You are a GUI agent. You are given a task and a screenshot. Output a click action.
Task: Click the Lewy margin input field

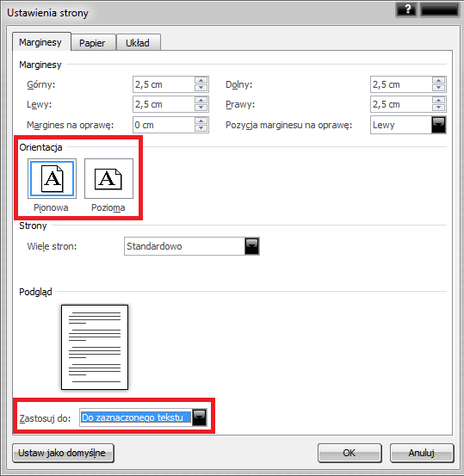click(164, 104)
